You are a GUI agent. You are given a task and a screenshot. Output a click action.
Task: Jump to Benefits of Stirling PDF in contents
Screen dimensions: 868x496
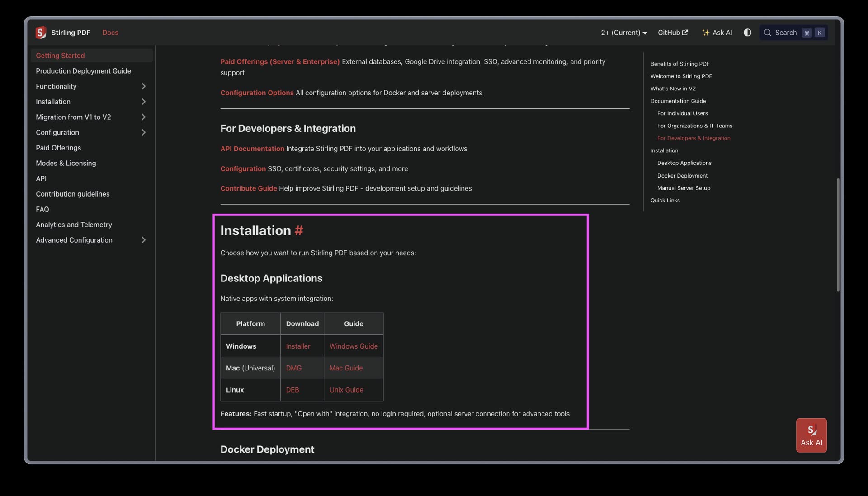tap(680, 64)
